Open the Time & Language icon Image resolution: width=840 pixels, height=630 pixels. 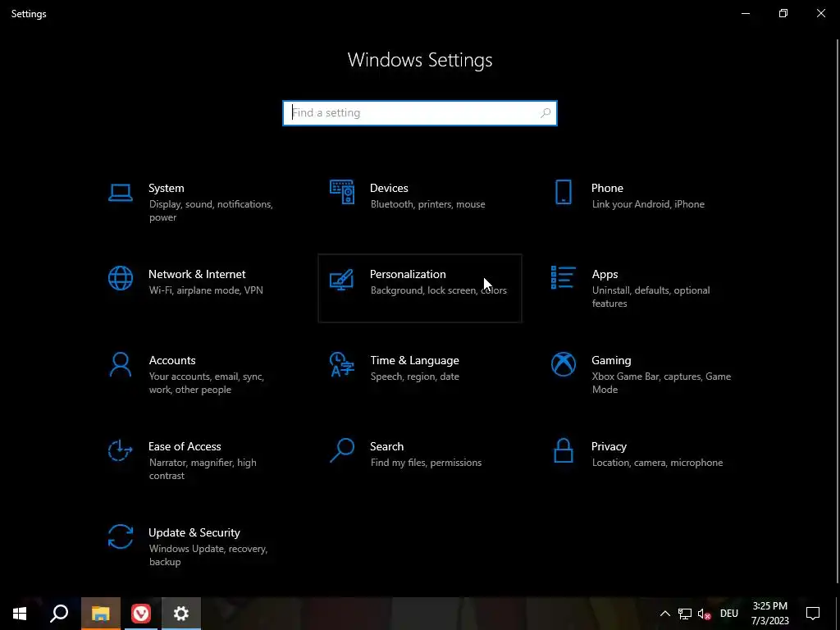coord(342,364)
